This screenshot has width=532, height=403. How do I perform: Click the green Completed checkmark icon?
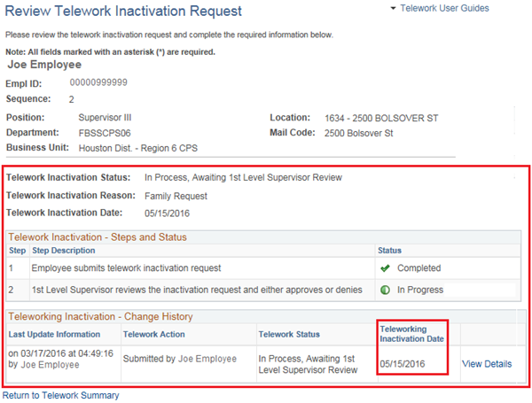click(x=383, y=267)
